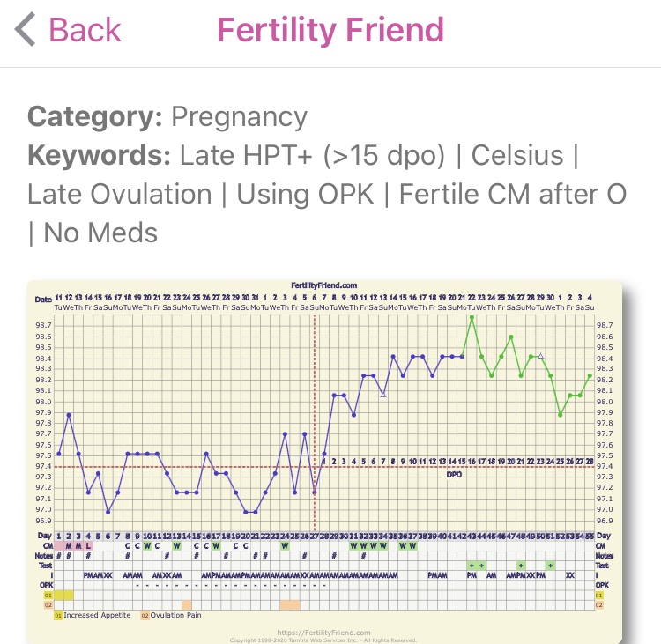Tap the orange Ovulation Pain legend swatch
Image resolution: width=661 pixels, height=644 pixels.
pyautogui.click(x=144, y=615)
